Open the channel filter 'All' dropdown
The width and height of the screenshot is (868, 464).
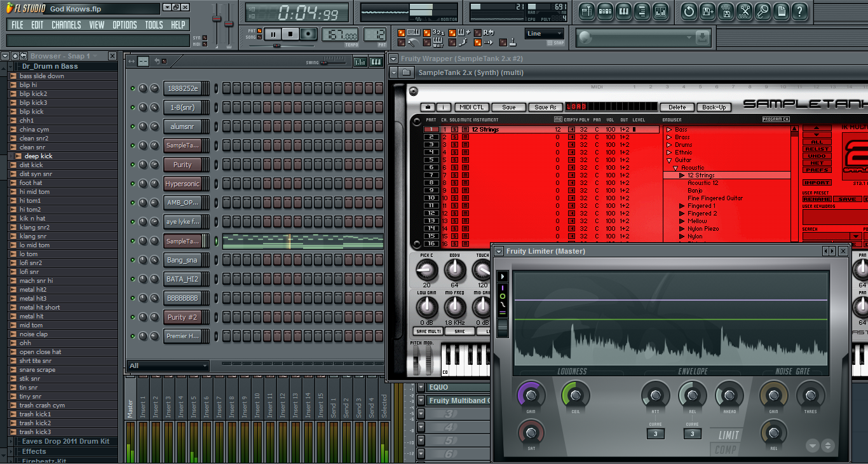(168, 365)
